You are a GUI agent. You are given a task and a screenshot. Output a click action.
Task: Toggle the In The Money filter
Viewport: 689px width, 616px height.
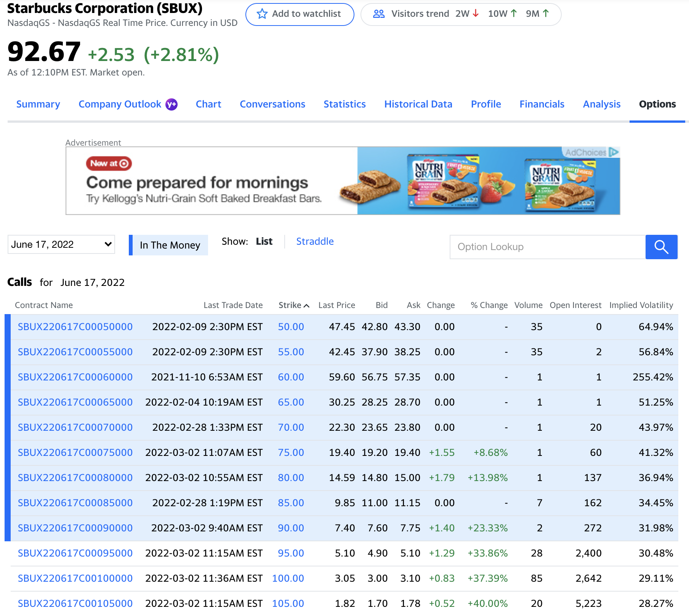click(168, 245)
